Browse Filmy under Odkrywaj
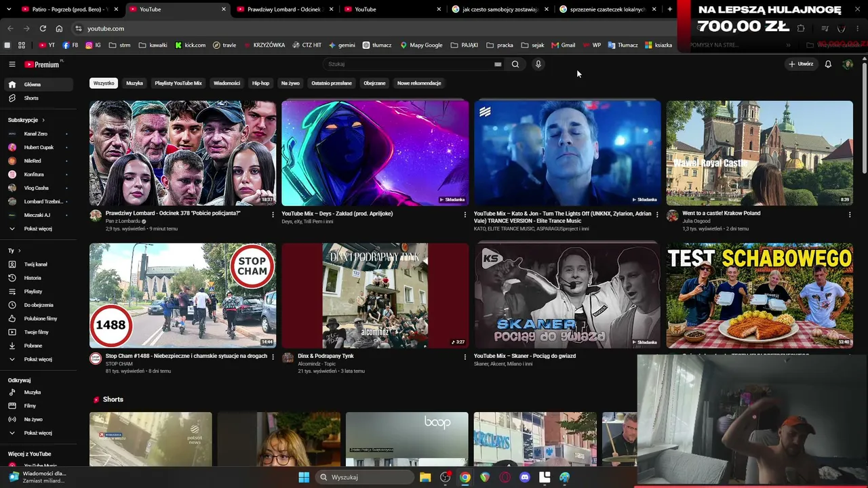The image size is (868, 488). [x=38, y=406]
